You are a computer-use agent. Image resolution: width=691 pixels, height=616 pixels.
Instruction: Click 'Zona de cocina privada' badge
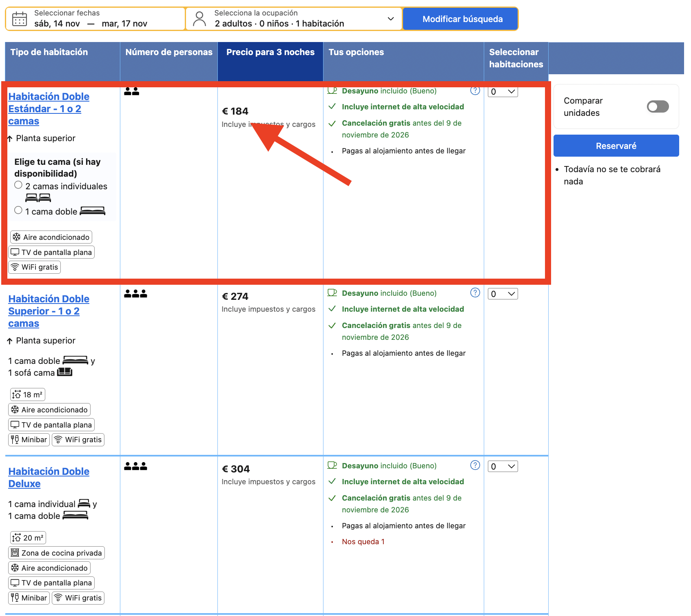click(x=57, y=553)
